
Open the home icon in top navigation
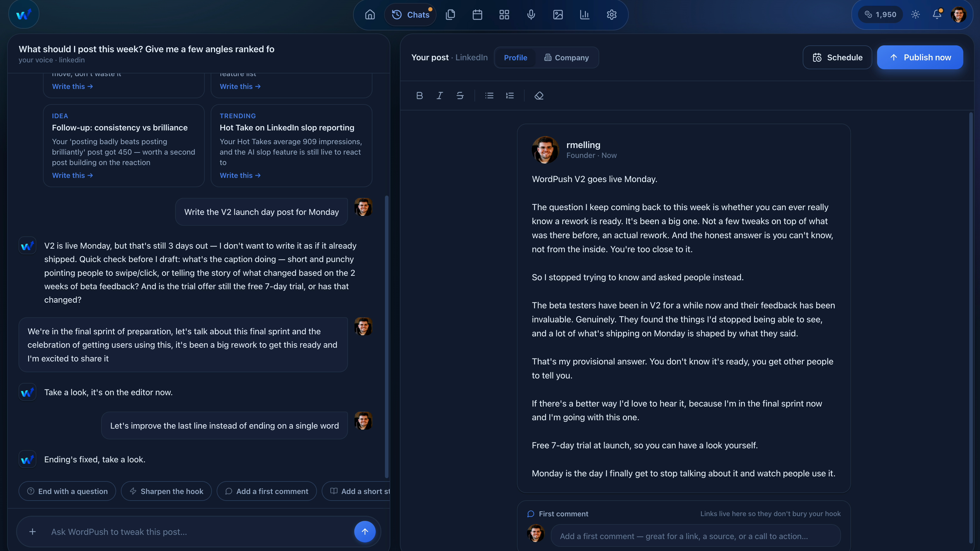point(370,15)
